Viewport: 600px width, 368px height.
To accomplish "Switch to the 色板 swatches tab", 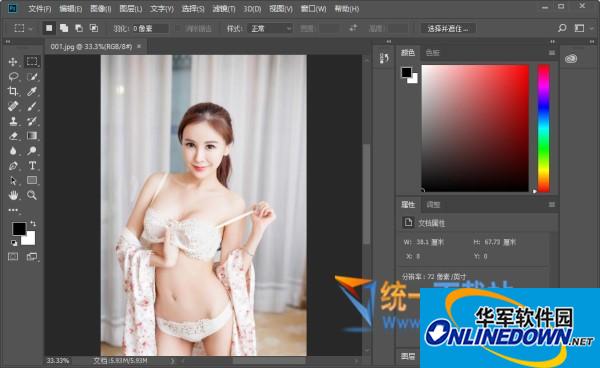I will tap(433, 53).
